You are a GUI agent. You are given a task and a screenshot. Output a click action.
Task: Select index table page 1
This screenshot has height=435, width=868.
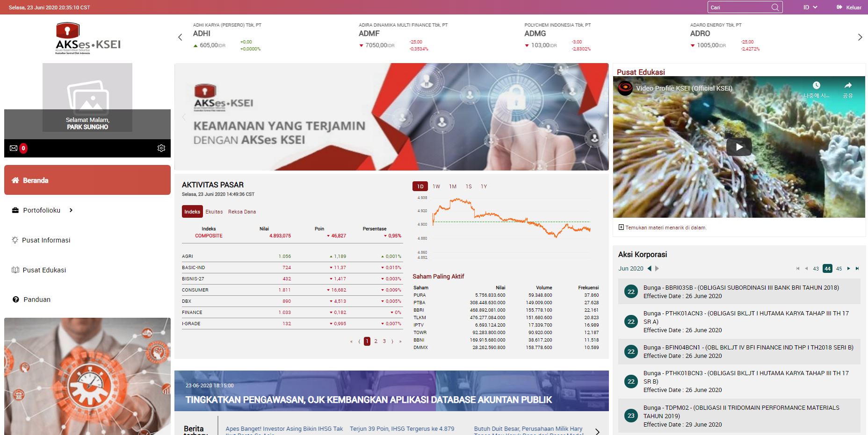pyautogui.click(x=367, y=341)
